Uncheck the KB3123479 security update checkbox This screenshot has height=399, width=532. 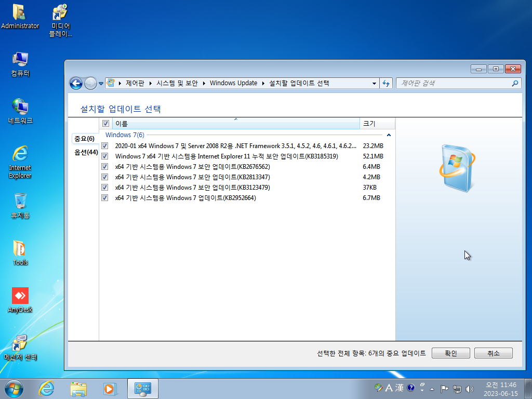pyautogui.click(x=105, y=187)
